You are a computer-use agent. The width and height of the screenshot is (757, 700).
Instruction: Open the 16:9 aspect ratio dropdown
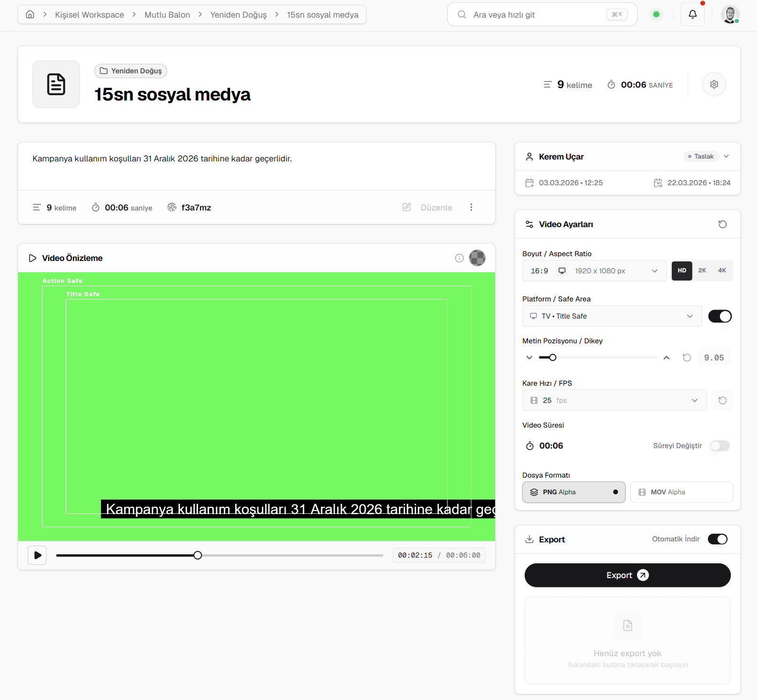click(594, 271)
